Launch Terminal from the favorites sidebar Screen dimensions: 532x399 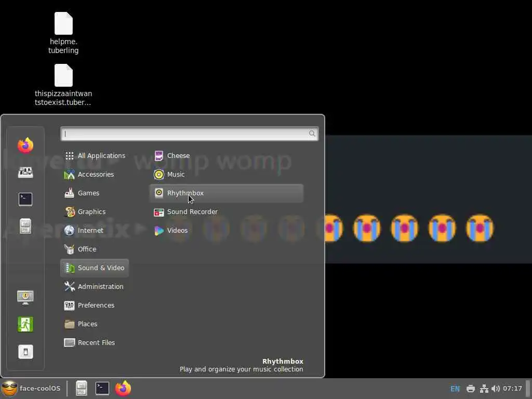25,199
